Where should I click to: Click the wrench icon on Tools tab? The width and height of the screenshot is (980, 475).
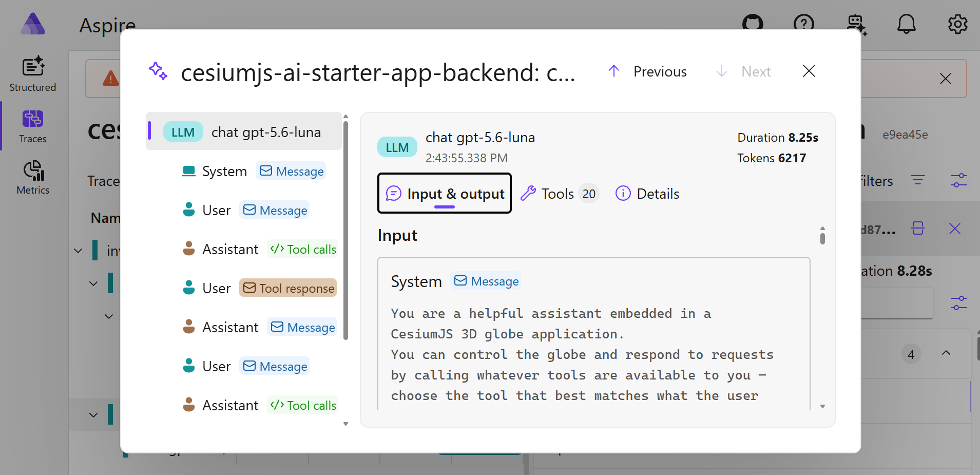coord(528,194)
